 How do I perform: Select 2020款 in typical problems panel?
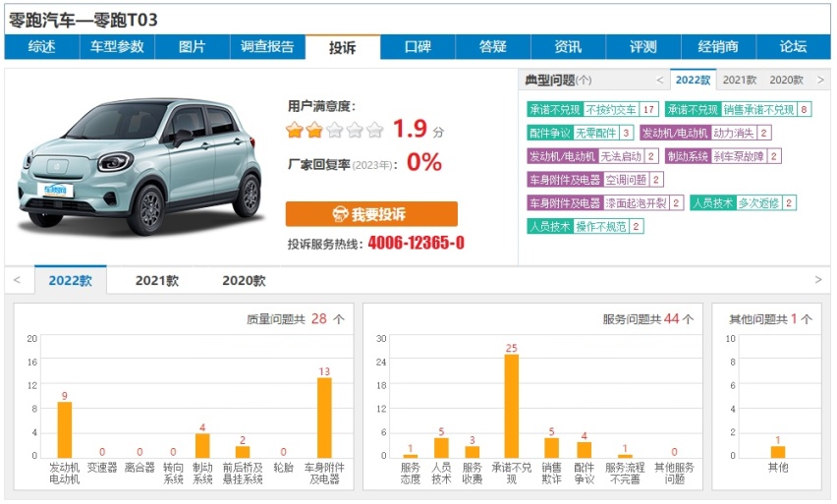coord(786,81)
